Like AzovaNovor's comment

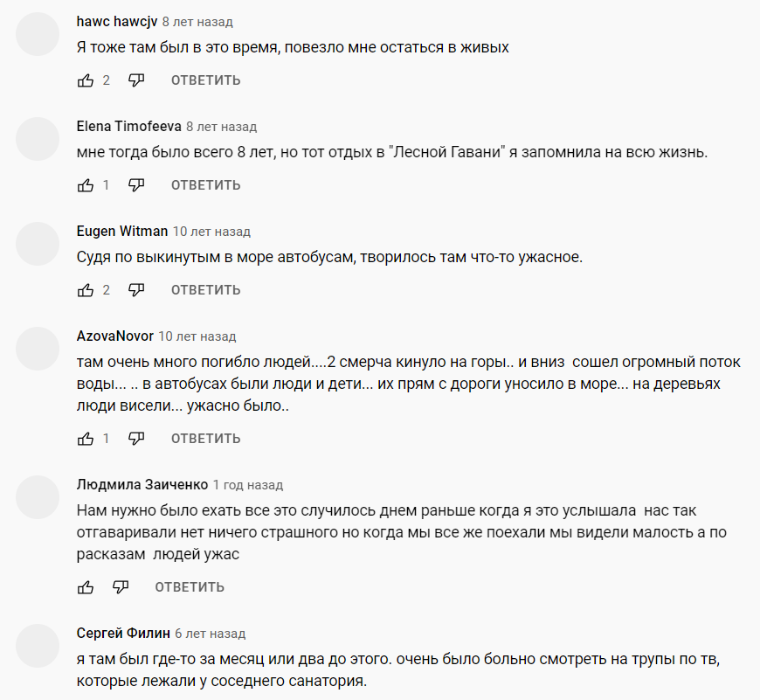(x=86, y=439)
